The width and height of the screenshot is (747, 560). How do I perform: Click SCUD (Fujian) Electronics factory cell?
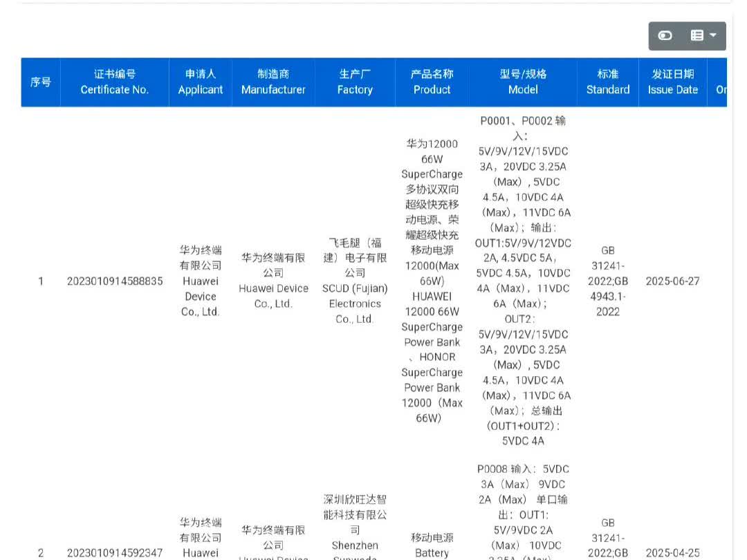(355, 281)
